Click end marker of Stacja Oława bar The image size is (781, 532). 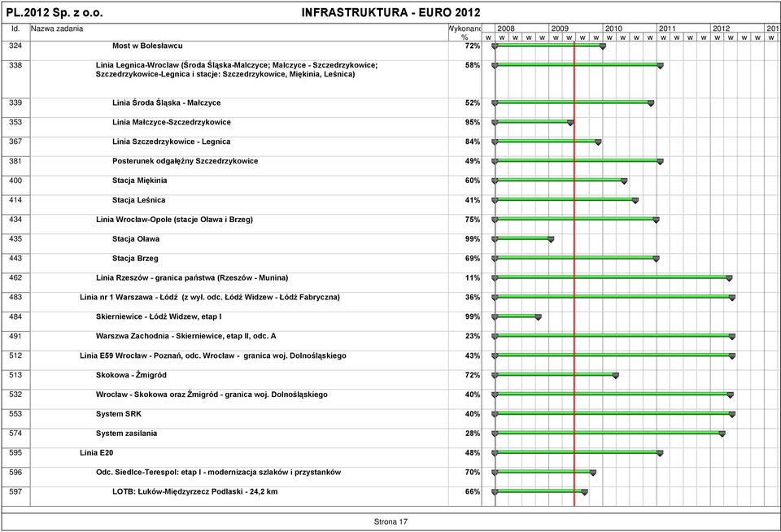point(551,240)
